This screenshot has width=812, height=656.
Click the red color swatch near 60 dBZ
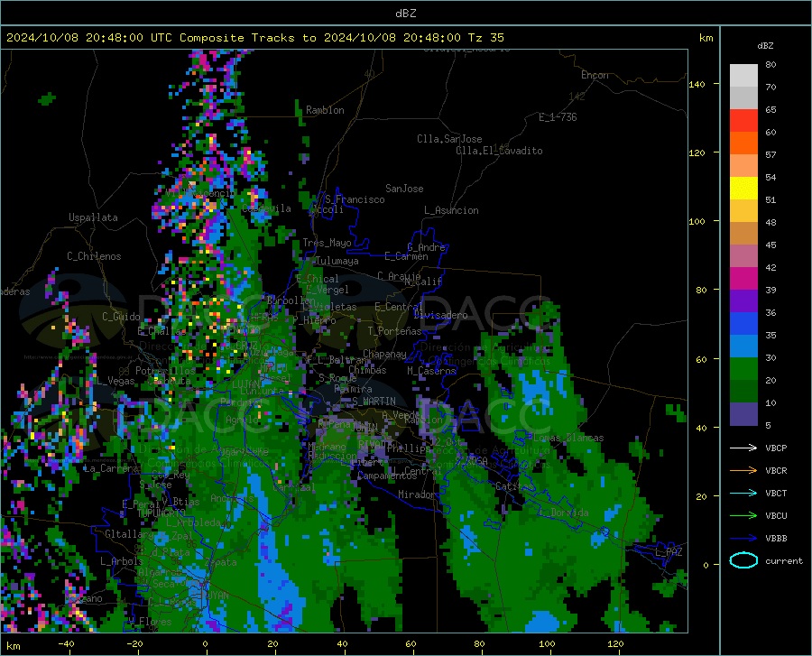[x=743, y=121]
